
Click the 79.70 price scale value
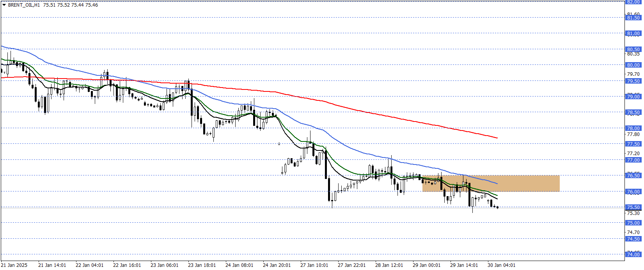pos(633,74)
